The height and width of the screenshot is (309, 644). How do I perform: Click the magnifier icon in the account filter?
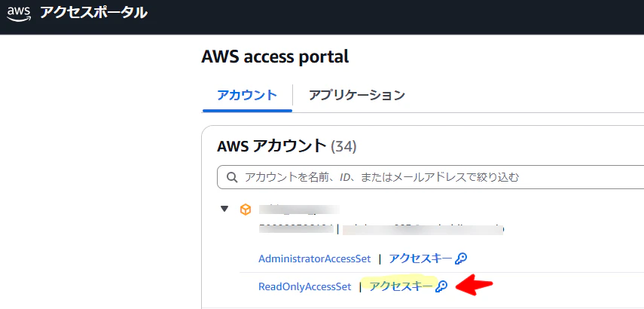tap(232, 178)
